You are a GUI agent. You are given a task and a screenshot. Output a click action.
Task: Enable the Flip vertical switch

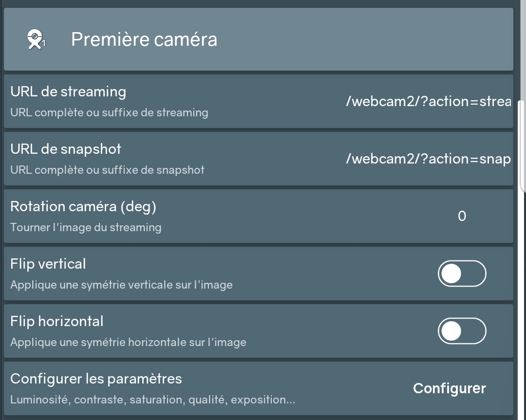click(x=462, y=274)
